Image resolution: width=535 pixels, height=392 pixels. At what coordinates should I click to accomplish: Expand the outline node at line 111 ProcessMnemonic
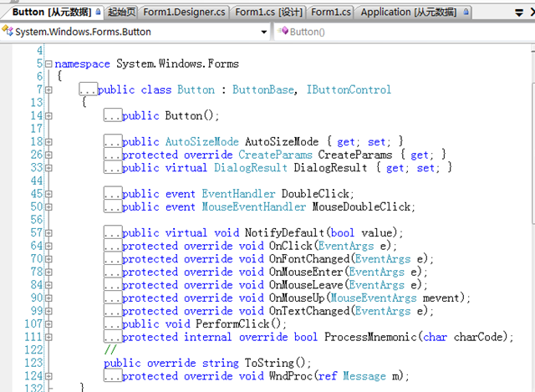[x=48, y=338]
